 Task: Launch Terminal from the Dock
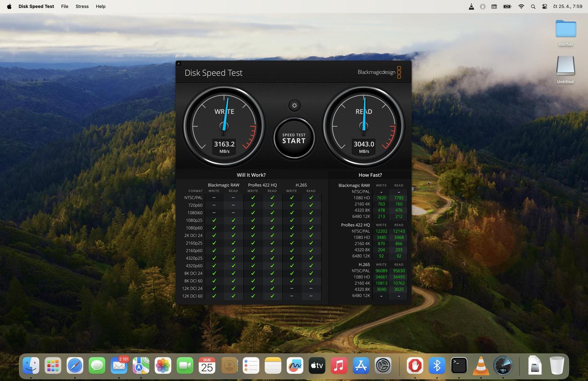click(x=459, y=366)
